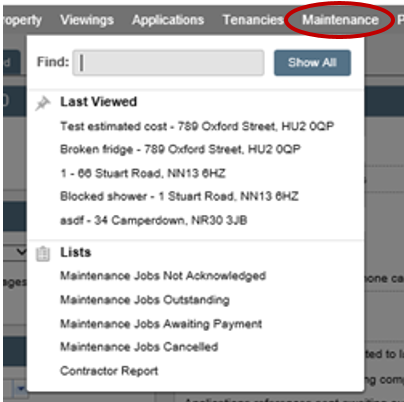This screenshot has height=402, width=404.
Task: Click the Show All button
Action: pos(312,63)
